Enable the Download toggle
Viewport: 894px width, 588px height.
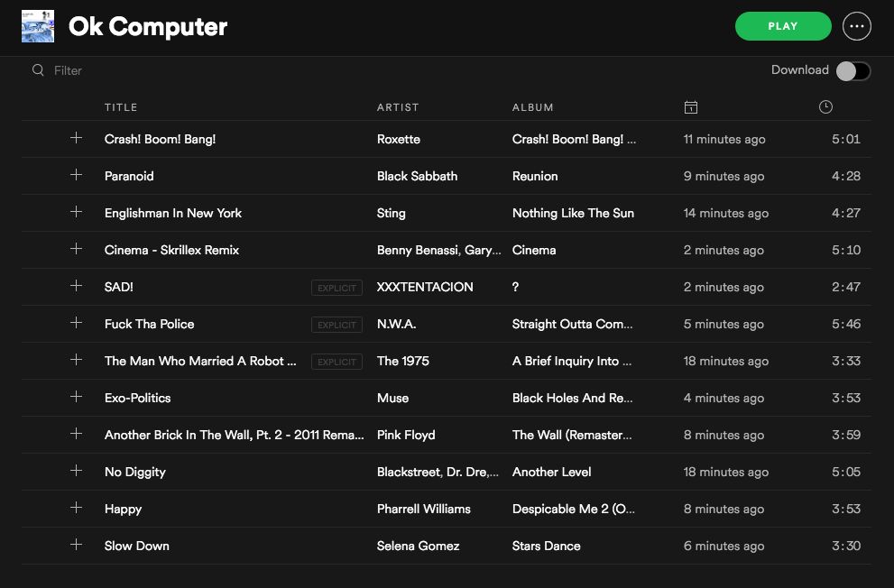[853, 70]
